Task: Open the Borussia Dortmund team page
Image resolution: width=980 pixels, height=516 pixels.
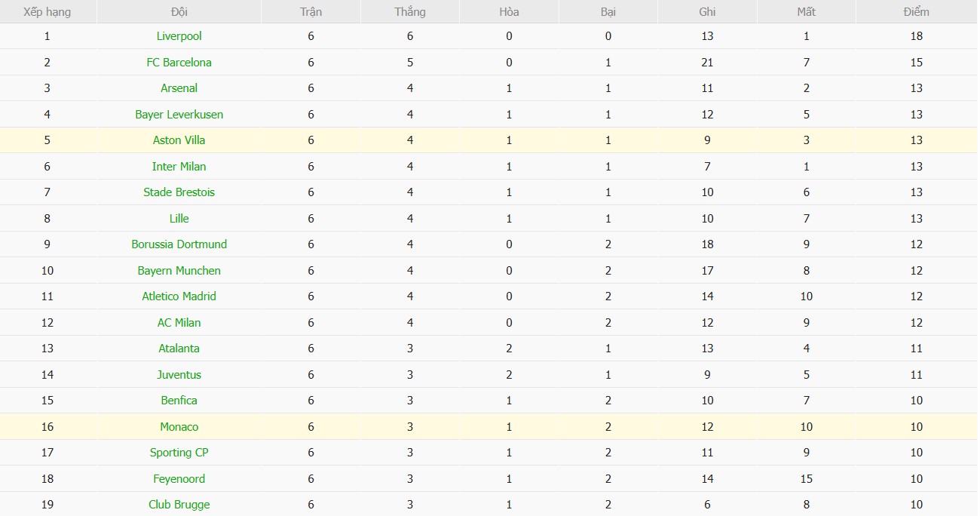Action: click(x=179, y=244)
